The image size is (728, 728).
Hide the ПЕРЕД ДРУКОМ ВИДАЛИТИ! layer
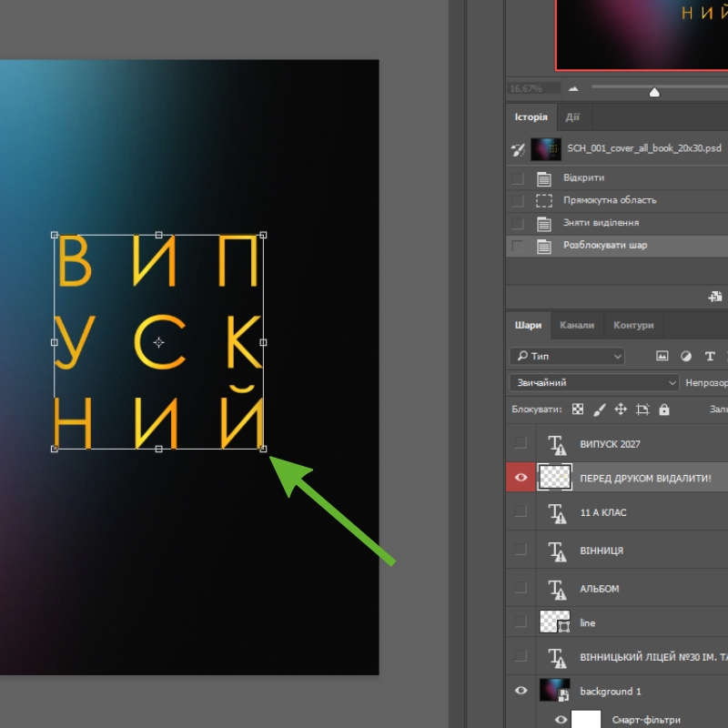click(521, 477)
